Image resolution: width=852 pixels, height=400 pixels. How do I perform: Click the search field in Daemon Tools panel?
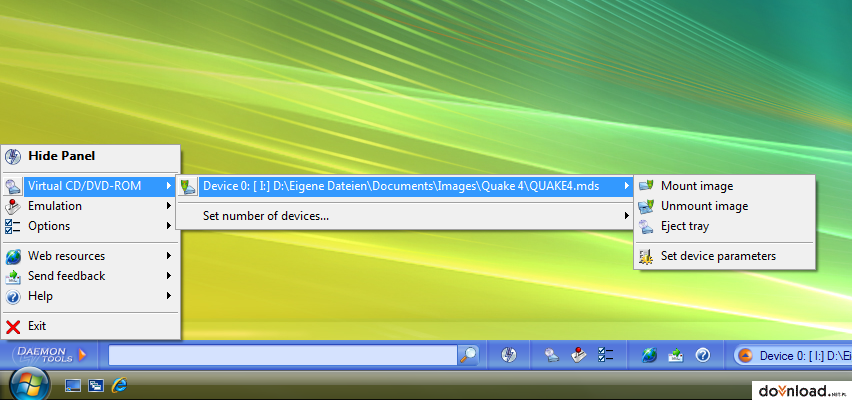[283, 355]
